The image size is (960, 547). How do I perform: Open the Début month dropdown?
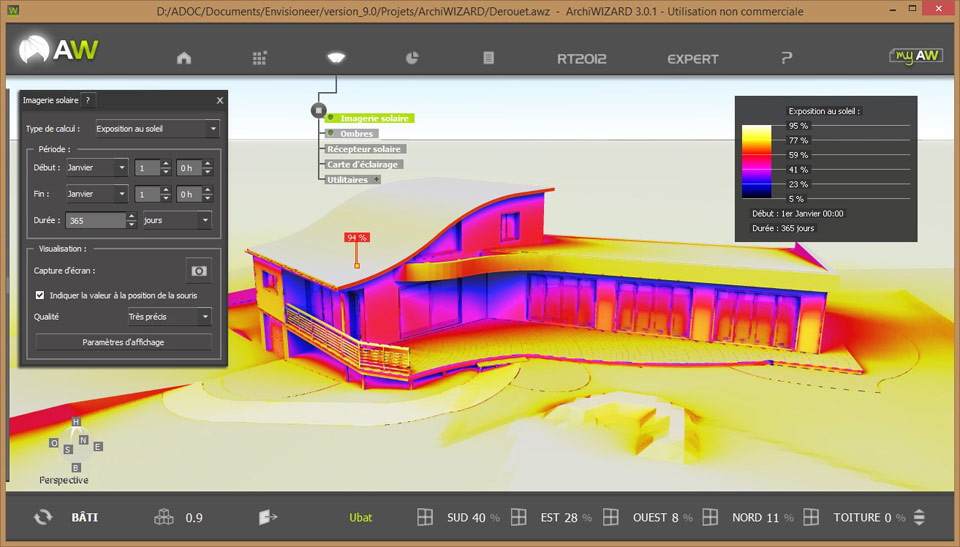97,167
